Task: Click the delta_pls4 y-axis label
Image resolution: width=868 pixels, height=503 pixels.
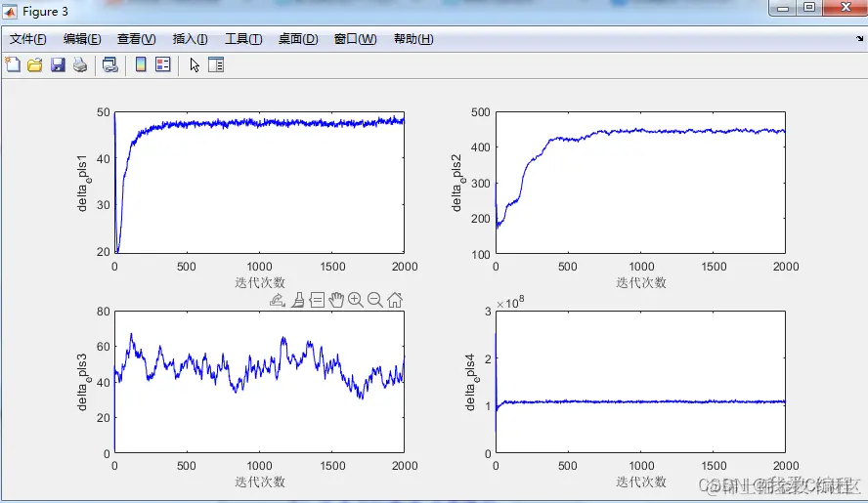Action: 470,382
